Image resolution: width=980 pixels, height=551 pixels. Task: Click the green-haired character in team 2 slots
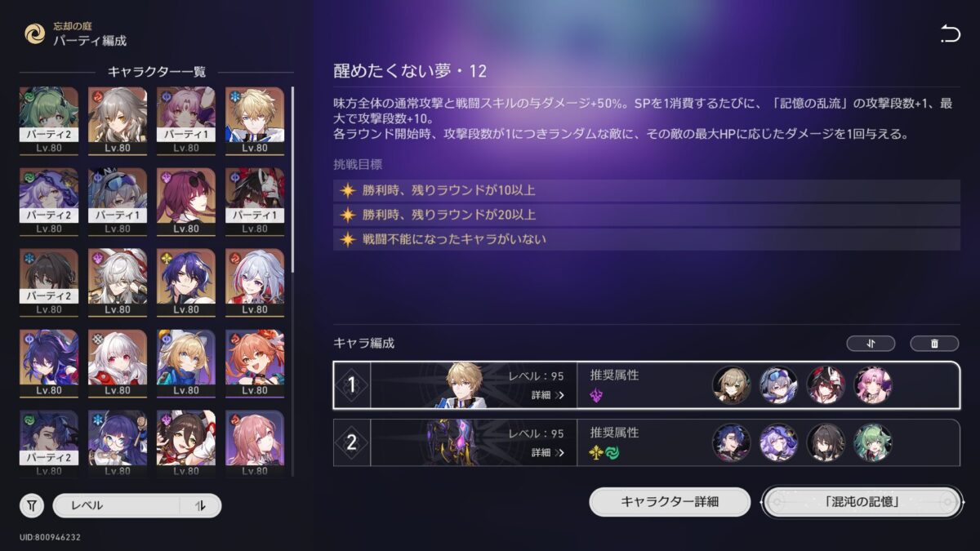point(873,442)
